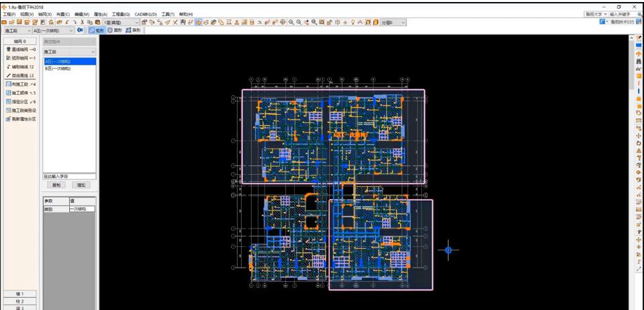The height and width of the screenshot is (310, 644).
Task: Click the 辅助轴线 tool in left panel
Action: pyautogui.click(x=20, y=67)
